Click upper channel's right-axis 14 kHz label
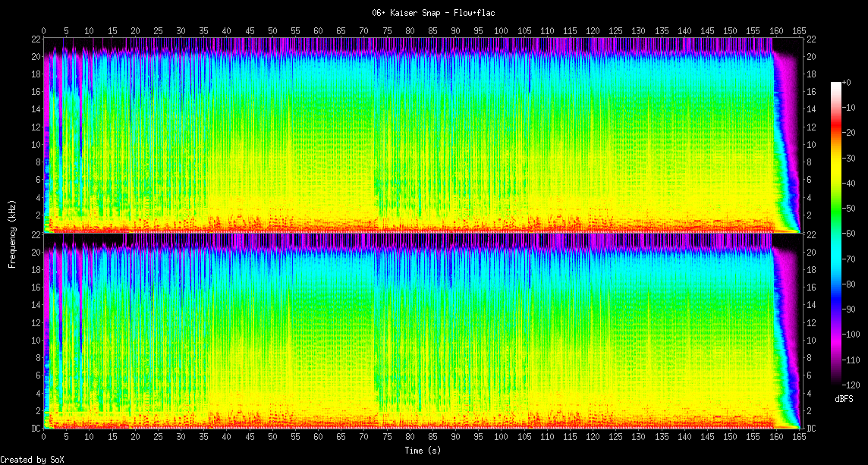The width and height of the screenshot is (868, 465). [811, 109]
